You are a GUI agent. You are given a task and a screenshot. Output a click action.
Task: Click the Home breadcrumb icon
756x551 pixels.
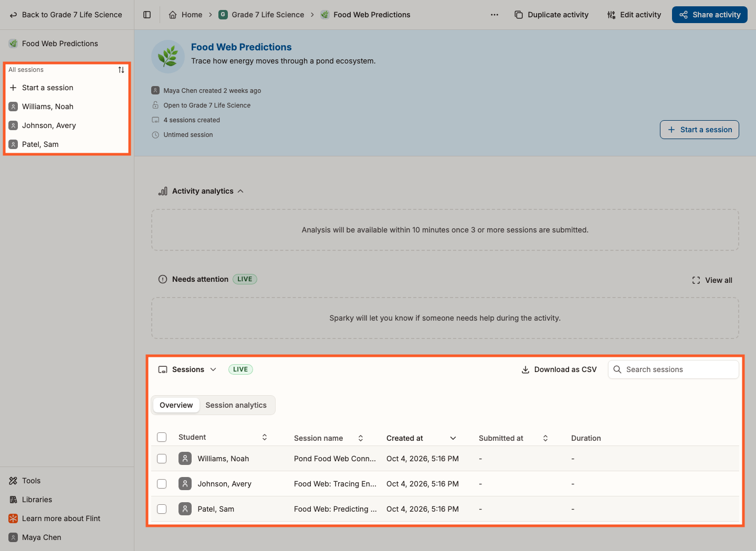click(x=173, y=15)
